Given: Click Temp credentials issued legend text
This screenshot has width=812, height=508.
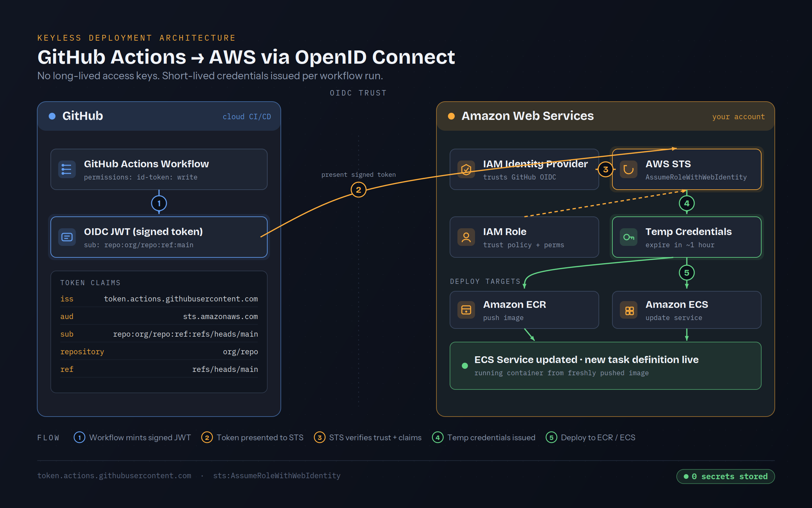Looking at the screenshot, I should tap(491, 437).
